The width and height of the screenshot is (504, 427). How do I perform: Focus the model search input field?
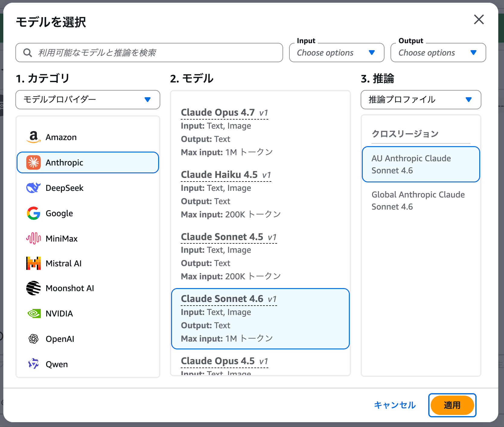[149, 53]
